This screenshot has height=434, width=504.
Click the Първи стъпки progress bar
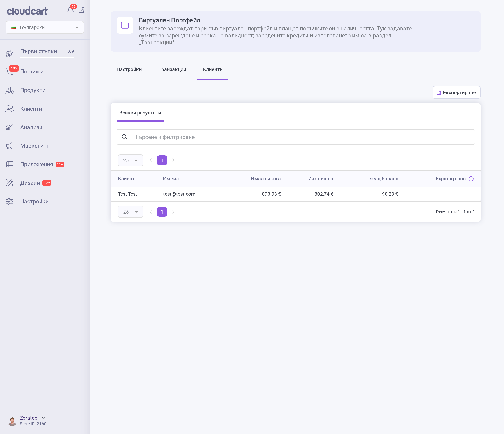coord(47,58)
